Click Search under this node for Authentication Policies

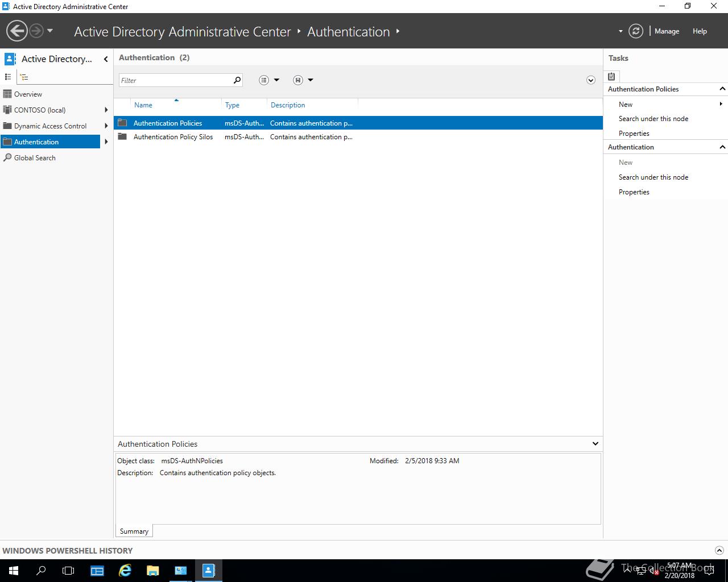pyautogui.click(x=653, y=119)
